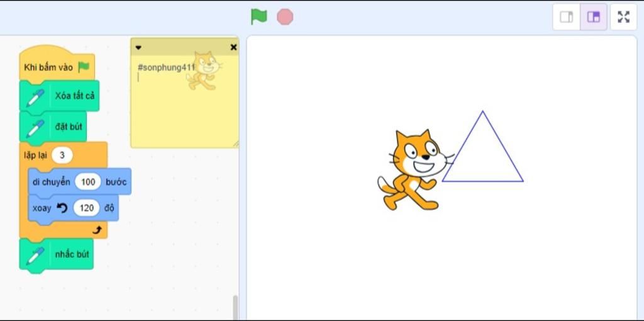Select the 'nhắc bút' pen block

point(57,254)
